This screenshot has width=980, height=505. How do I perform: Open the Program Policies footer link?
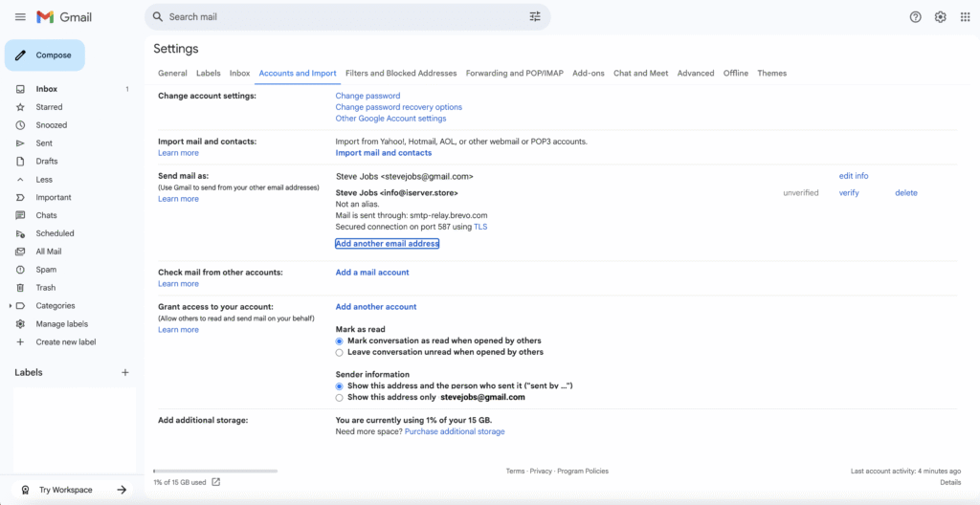583,471
